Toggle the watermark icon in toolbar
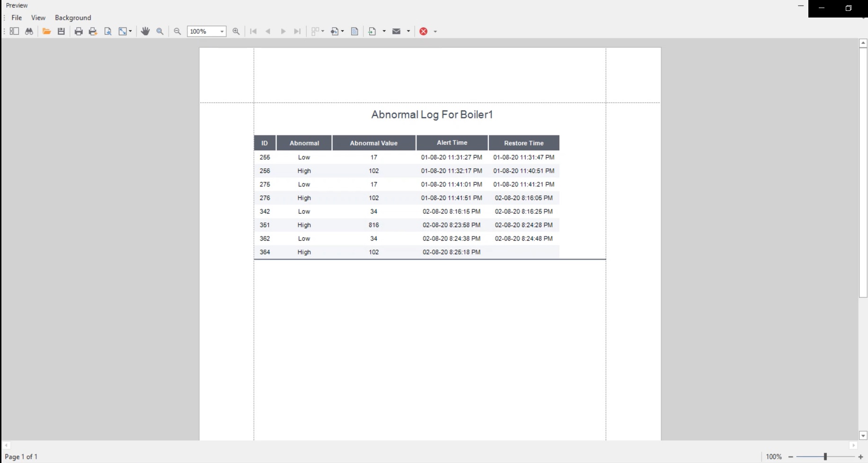 (x=354, y=31)
